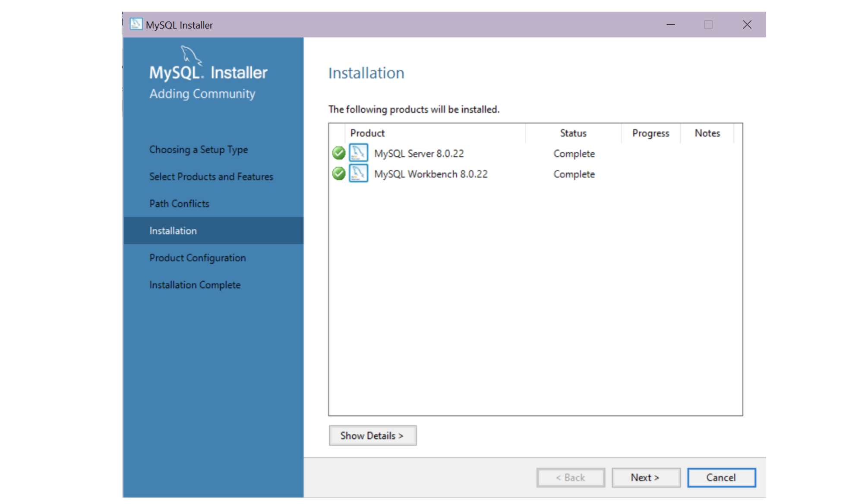The height and width of the screenshot is (504, 865).
Task: Click green checkmark beside MySQL Workbench 8.0.22
Action: tap(339, 173)
